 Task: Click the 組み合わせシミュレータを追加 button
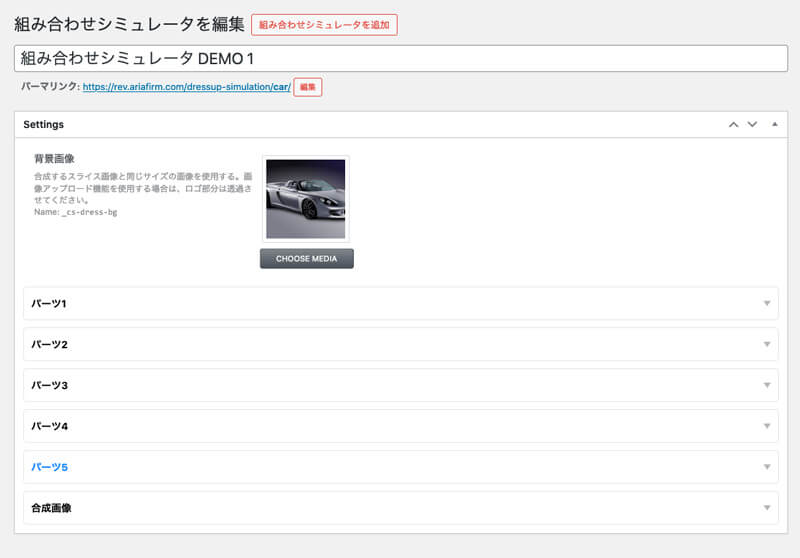point(324,24)
